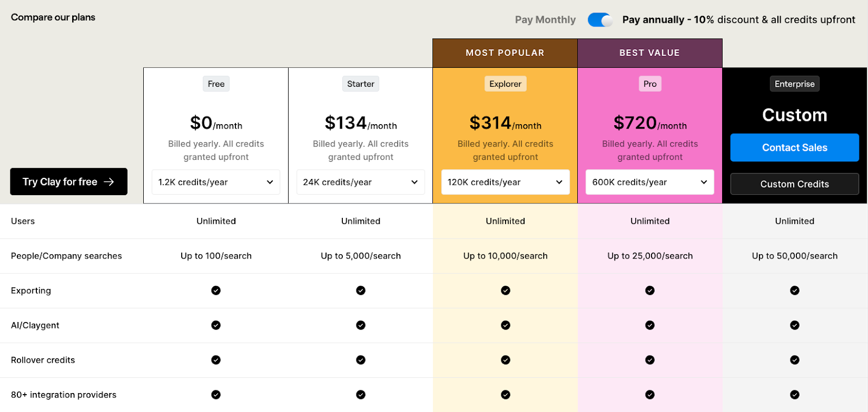Click 80+ integration checkmark in Starter column
868x412 pixels.
[x=361, y=395]
